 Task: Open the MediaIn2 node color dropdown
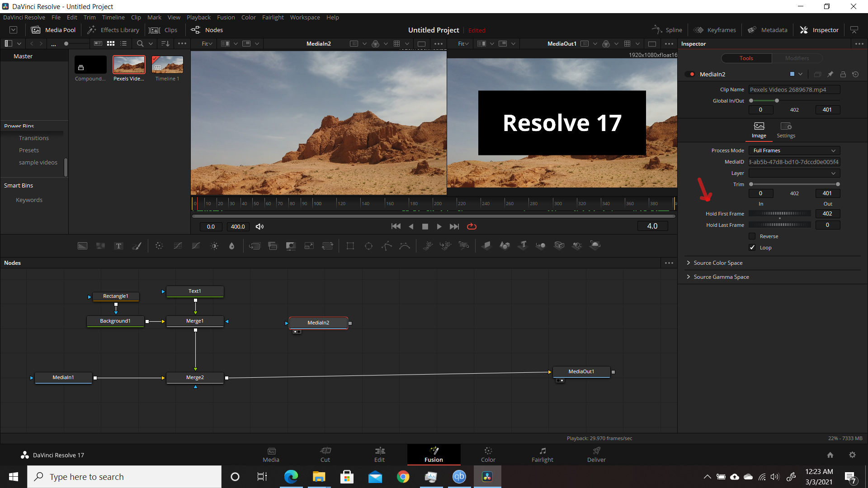click(796, 74)
